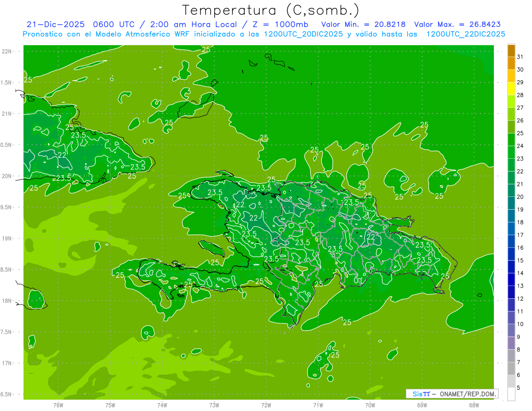Click the '75W' longitude axis label

(110, 405)
